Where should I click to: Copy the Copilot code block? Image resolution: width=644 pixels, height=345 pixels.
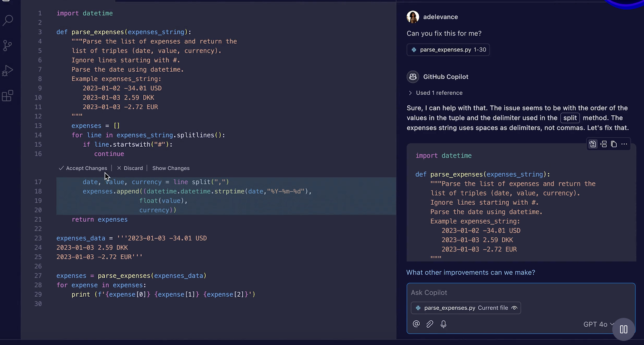tap(614, 144)
